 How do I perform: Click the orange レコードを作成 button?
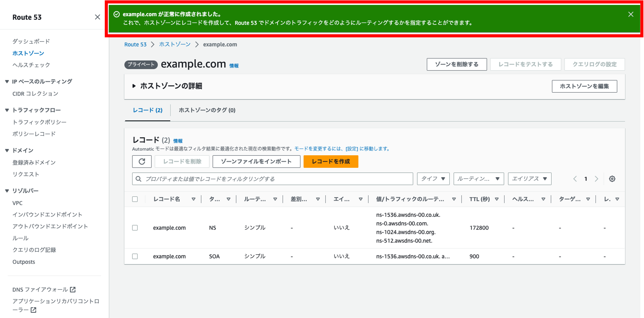[x=331, y=162]
